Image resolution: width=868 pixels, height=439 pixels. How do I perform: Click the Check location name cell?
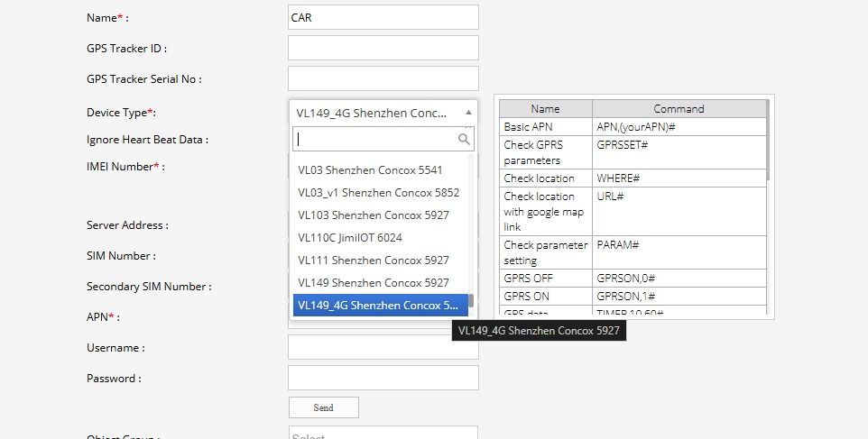click(546, 178)
